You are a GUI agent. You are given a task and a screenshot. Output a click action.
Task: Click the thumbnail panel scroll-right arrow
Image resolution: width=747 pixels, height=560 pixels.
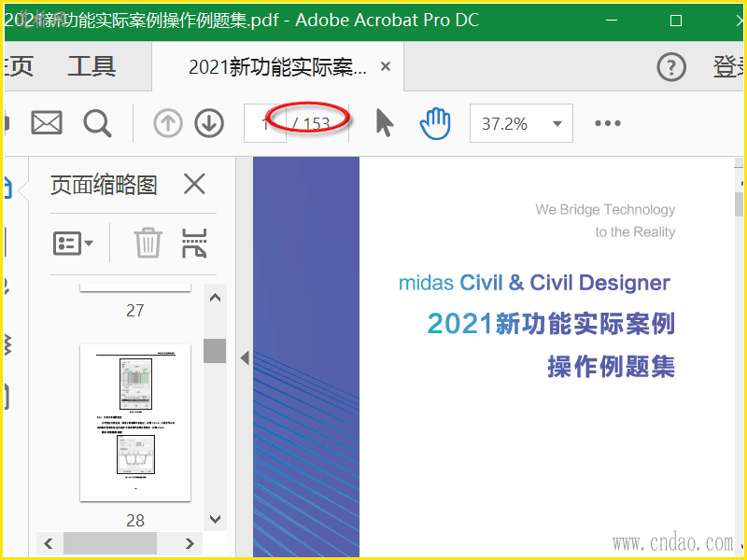[x=190, y=543]
